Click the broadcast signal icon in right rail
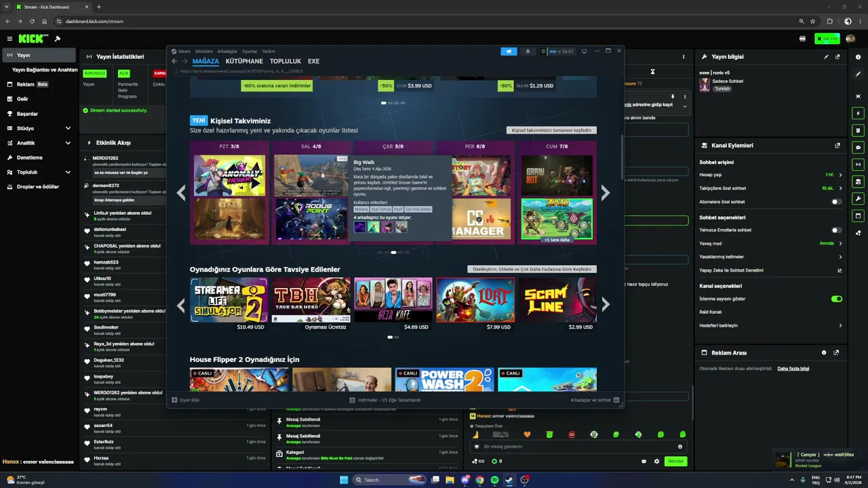Screen dimensions: 868x488 [859, 164]
